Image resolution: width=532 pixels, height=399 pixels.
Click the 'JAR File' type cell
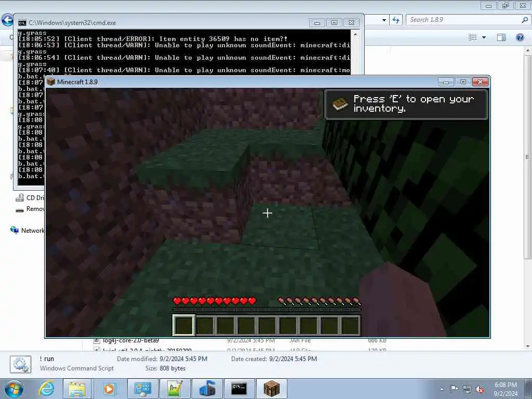300,340
